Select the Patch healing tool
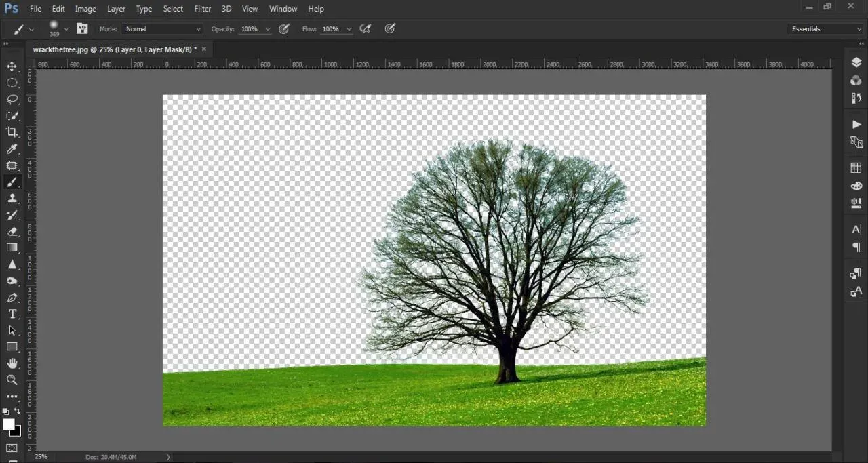868x463 pixels. pos(12,165)
